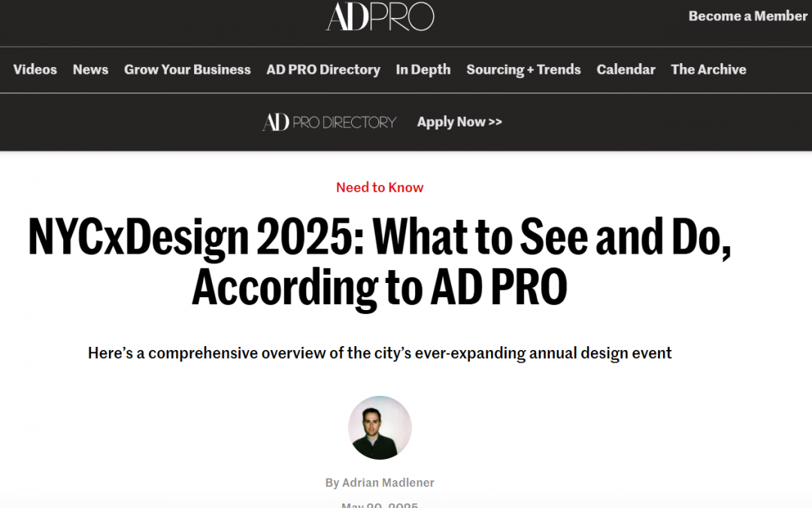
Task: Click the AD PRO DIRECTORY banner logo
Action: coord(329,122)
